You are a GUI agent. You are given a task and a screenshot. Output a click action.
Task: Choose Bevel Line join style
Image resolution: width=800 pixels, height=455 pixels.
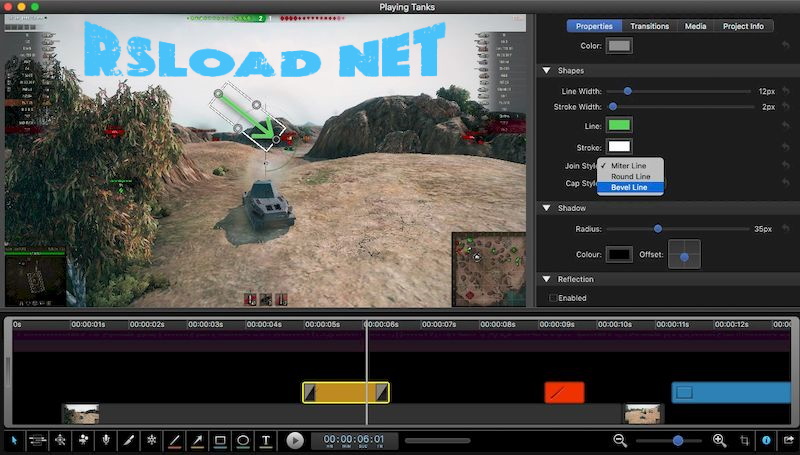coord(631,187)
